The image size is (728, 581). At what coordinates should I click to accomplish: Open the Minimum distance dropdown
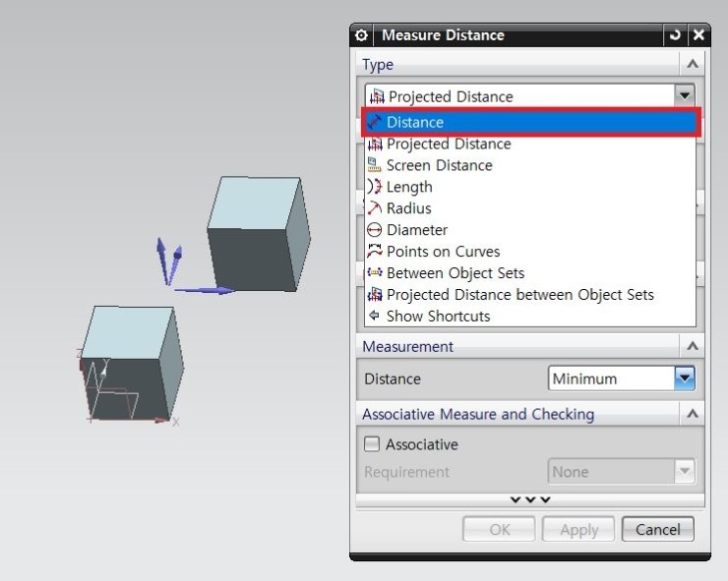[x=684, y=378]
